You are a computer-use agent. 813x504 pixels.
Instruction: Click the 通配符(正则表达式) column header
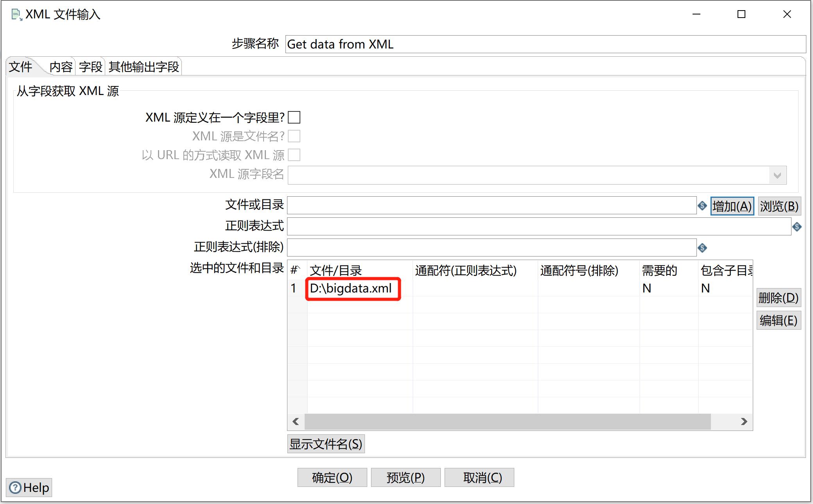pos(475,270)
